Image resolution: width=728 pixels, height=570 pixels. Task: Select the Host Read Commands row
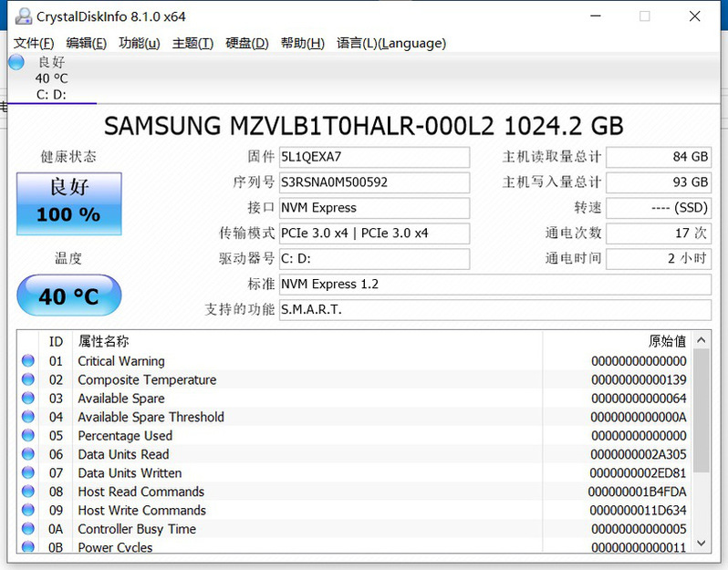355,491
